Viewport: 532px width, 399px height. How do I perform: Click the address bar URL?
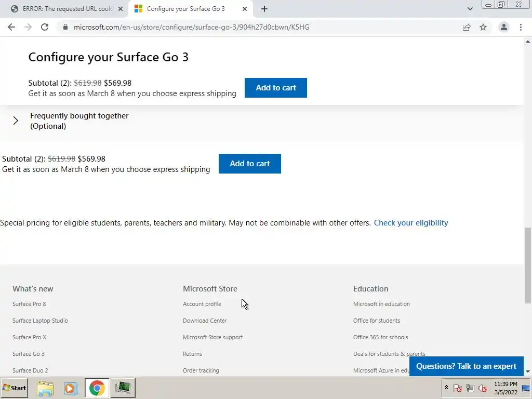click(191, 27)
